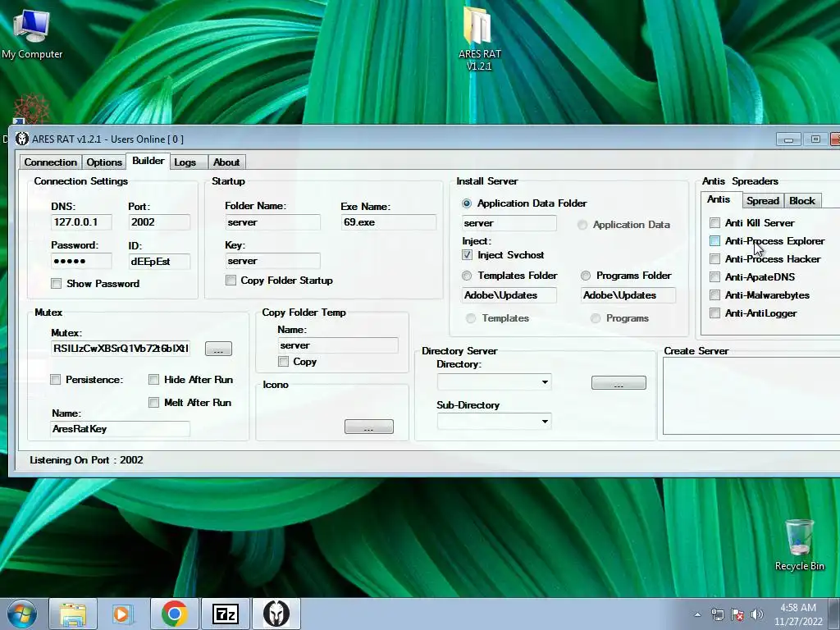Screen dimensions: 840x630
Task: Click the Templates Folder path field
Action: (x=509, y=295)
